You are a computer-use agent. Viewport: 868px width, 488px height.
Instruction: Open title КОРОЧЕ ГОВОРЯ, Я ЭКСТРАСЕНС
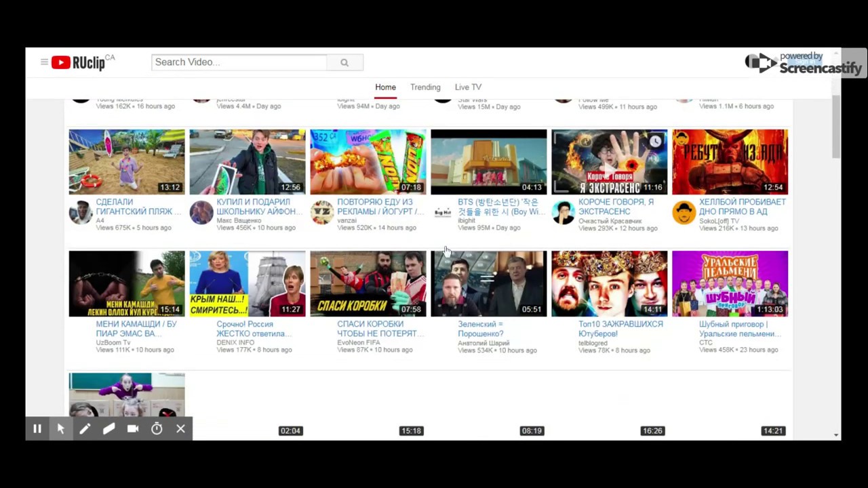pos(616,207)
